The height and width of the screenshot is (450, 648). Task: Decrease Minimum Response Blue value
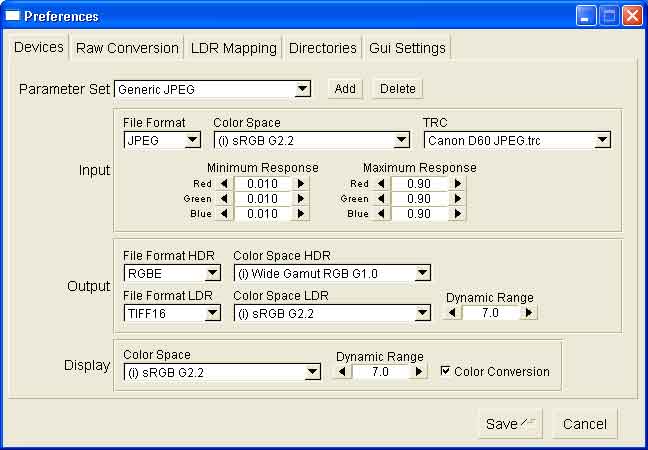pos(224,214)
